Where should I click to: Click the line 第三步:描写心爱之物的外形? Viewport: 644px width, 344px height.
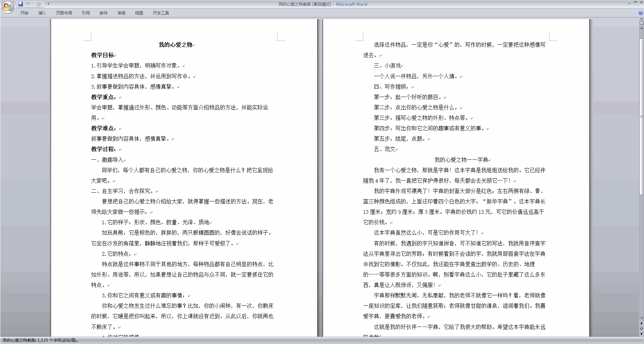click(422, 118)
